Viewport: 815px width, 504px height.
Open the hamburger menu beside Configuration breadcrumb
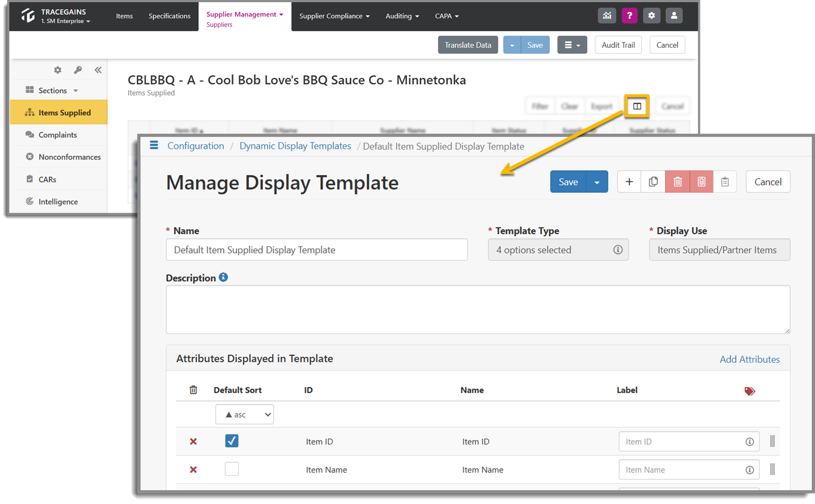(154, 146)
